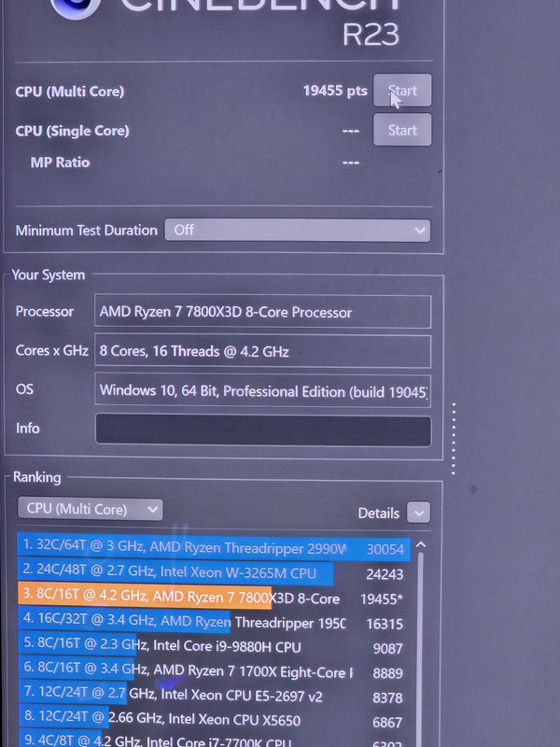Screen dimensions: 560x747
Task: Open the Minimum Test Duration dropdown
Action: (x=297, y=230)
